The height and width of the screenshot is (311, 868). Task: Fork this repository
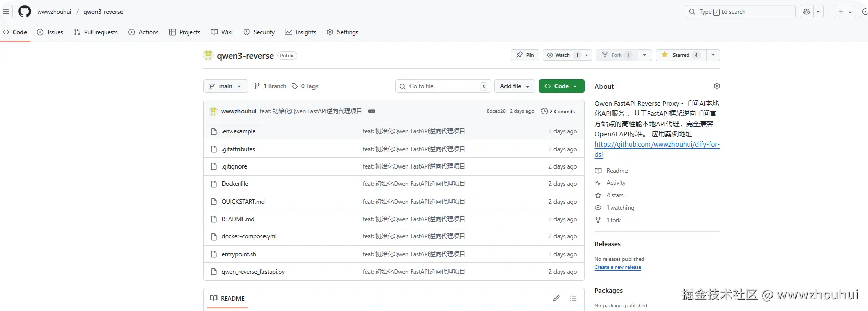tap(616, 55)
